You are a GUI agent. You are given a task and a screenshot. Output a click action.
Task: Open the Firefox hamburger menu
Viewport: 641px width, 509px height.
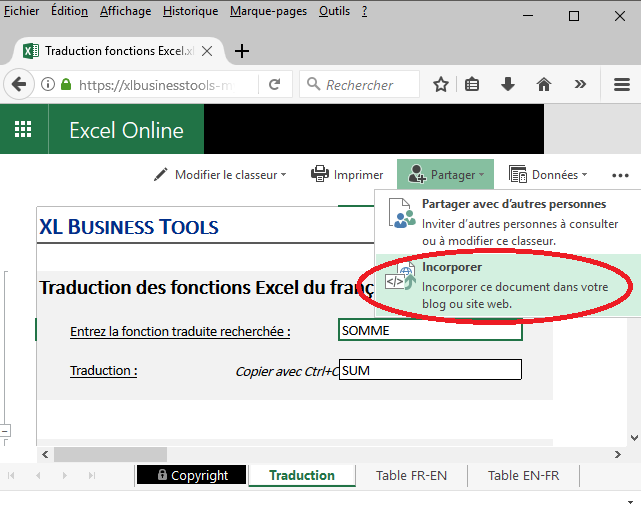point(621,85)
